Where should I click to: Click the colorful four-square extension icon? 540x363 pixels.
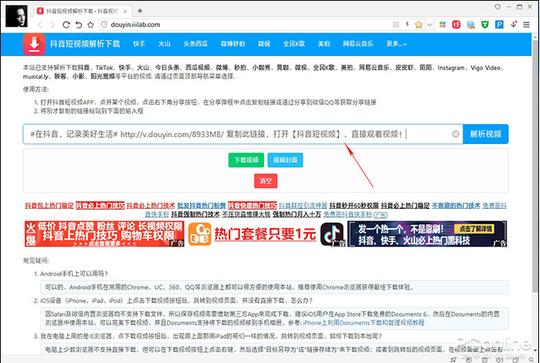coord(443,24)
